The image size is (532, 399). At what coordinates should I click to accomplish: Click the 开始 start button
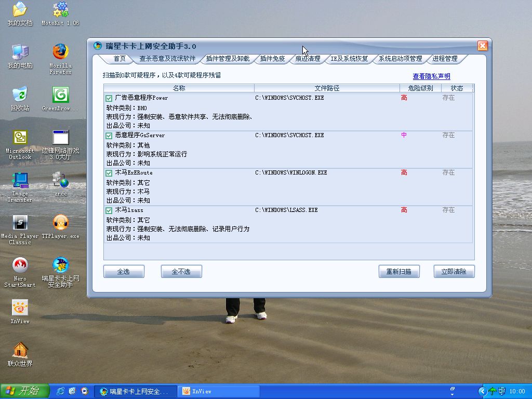tap(24, 391)
